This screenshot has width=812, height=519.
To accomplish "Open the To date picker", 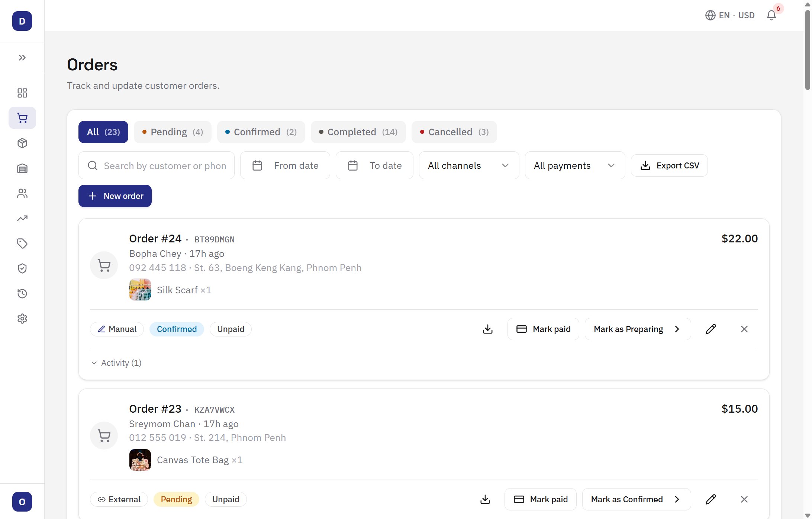I will (374, 165).
